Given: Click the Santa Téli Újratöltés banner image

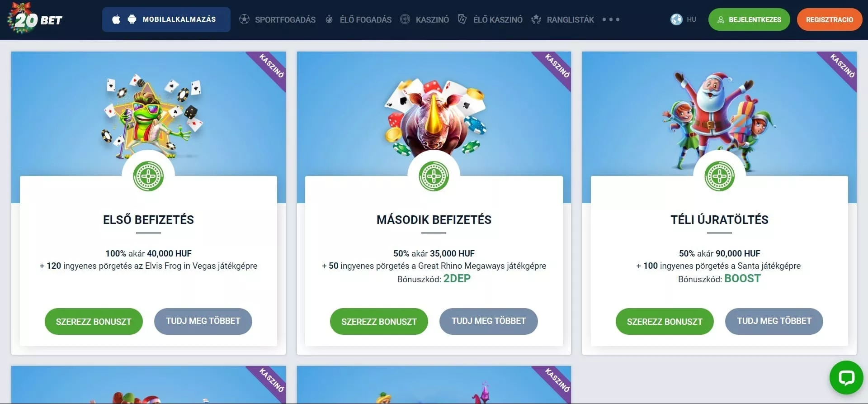Looking at the screenshot, I should click(719, 120).
